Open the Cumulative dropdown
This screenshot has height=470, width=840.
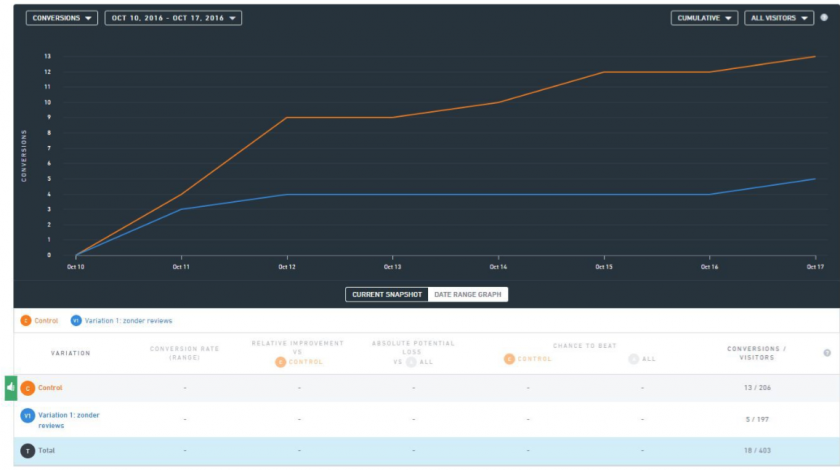click(704, 18)
